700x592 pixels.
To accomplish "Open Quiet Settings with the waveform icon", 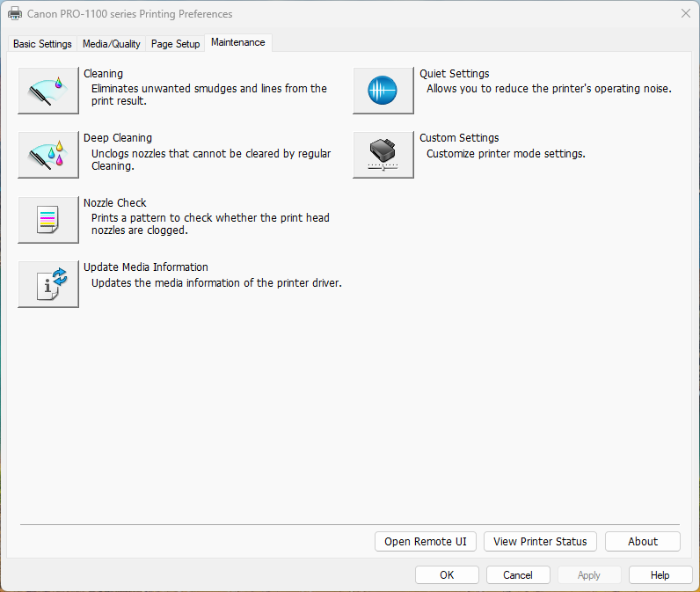I will tap(383, 91).
